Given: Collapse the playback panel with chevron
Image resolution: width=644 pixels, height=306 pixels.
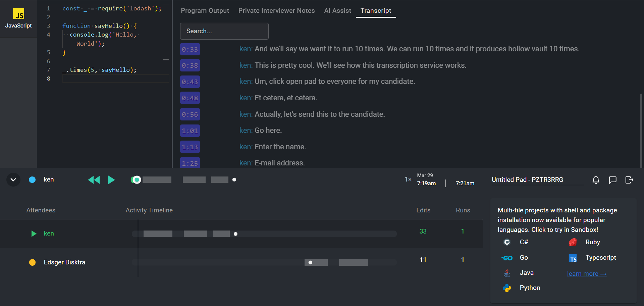Looking at the screenshot, I should click(x=13, y=180).
